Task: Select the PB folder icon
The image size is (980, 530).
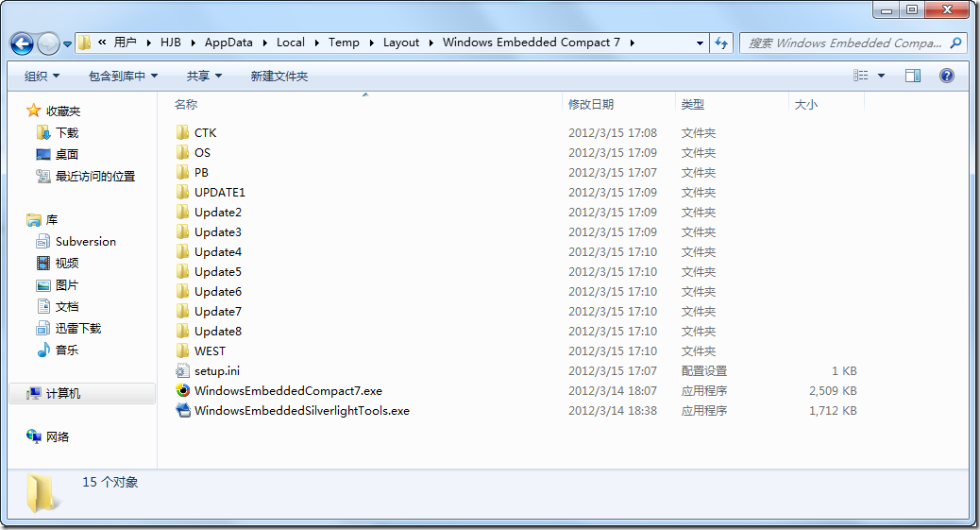Action: 182,172
